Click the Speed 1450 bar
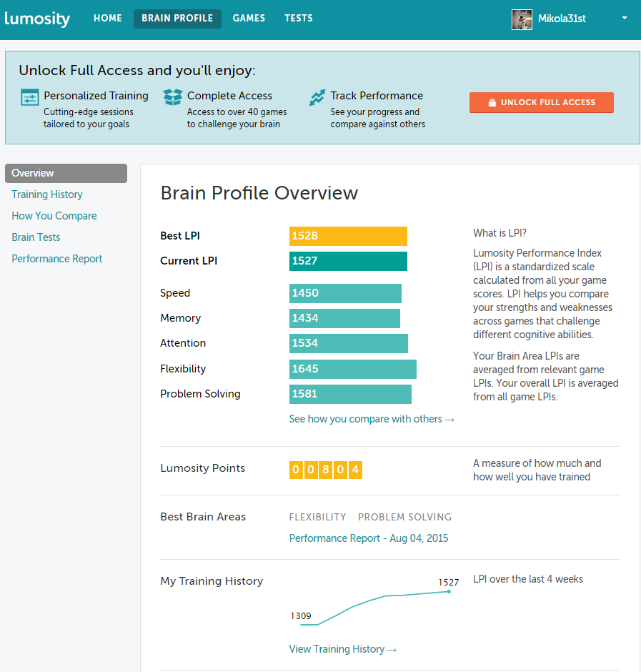The height and width of the screenshot is (672, 641). 345,294
